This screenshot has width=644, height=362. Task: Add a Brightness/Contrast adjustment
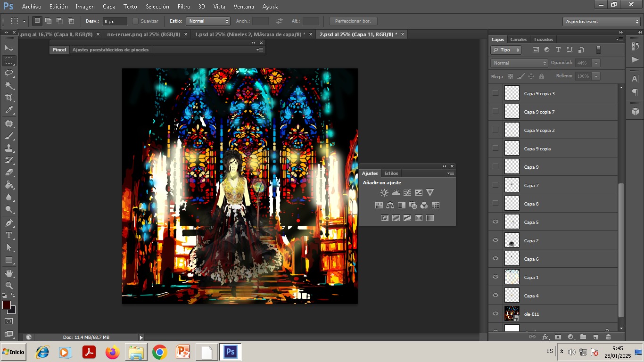384,192
